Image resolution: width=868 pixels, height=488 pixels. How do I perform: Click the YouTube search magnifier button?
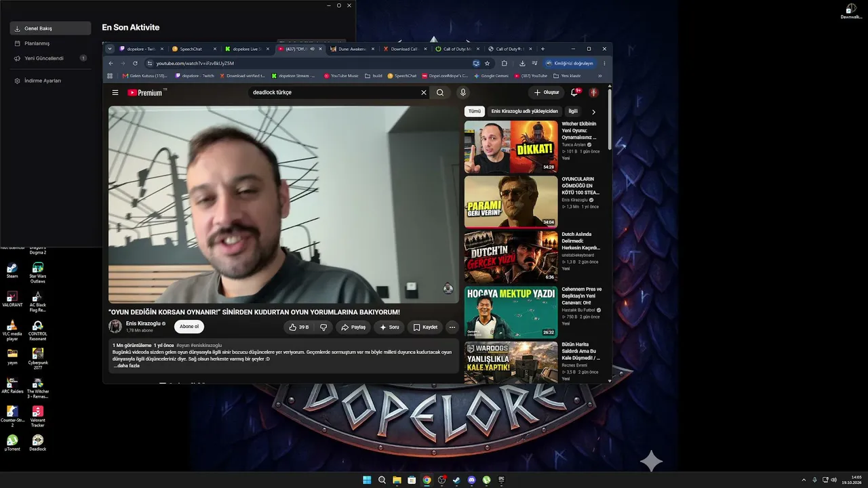click(440, 92)
